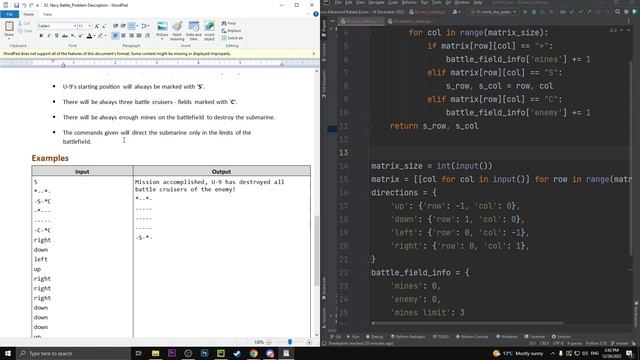
Task: Click zoom out minus button in WordPad
Action: (269, 342)
